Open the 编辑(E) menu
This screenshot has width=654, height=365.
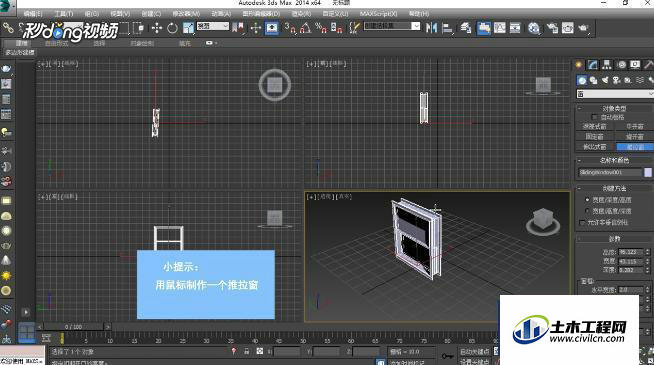33,14
